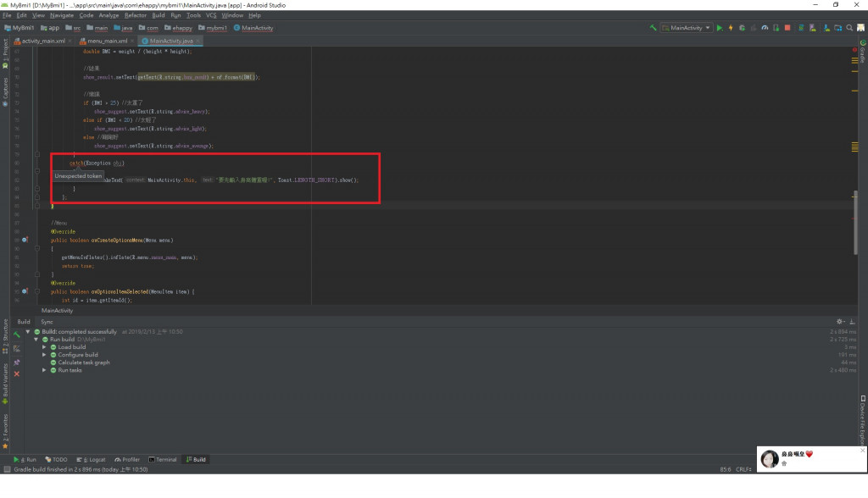The width and height of the screenshot is (868, 498).
Task: Click the chat notification popup at bottom right
Action: pos(811,459)
